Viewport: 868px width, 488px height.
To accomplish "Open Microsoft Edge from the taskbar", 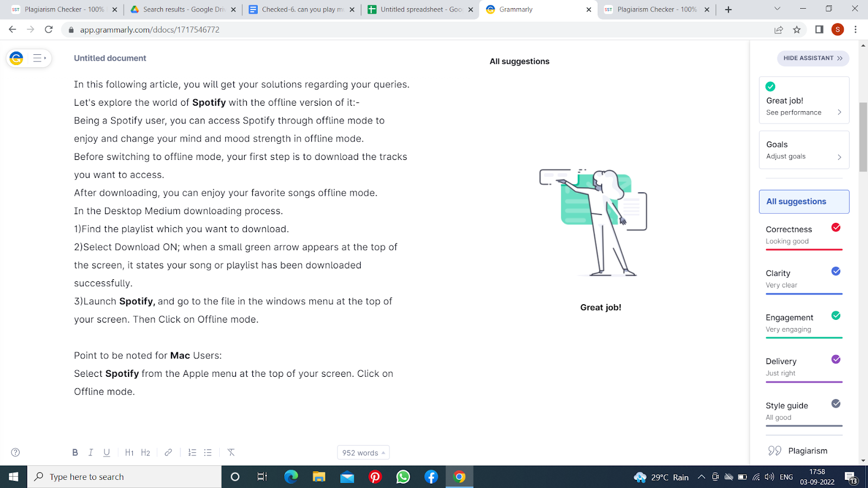I will point(291,477).
